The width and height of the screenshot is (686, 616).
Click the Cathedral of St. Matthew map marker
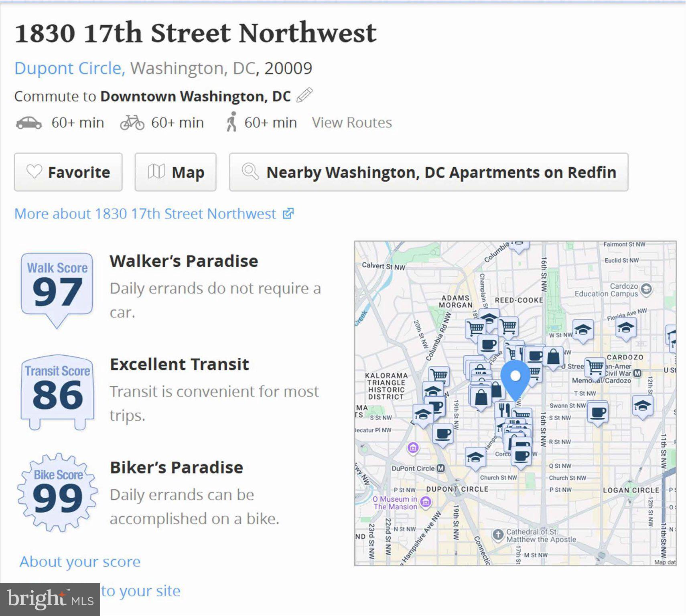pyautogui.click(x=498, y=535)
